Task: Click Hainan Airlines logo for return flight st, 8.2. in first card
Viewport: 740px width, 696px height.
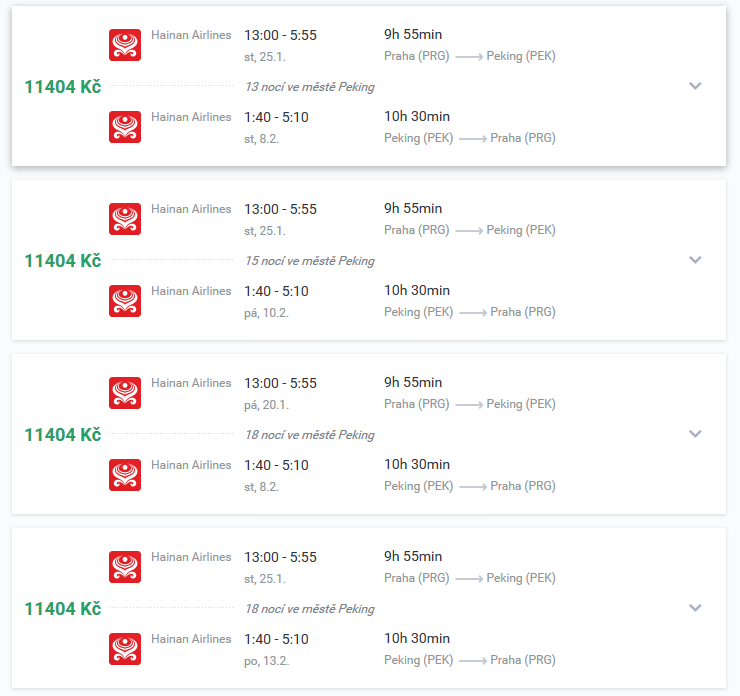Action: click(x=125, y=127)
